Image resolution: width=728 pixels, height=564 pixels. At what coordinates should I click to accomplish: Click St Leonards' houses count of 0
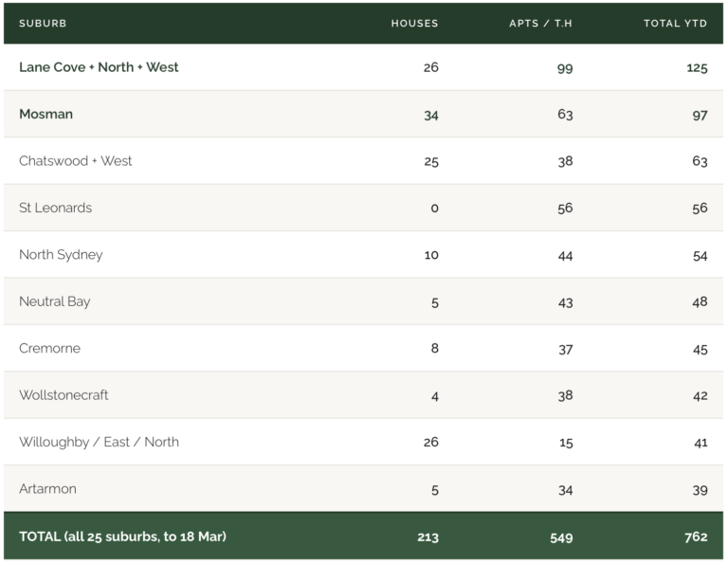click(x=434, y=208)
